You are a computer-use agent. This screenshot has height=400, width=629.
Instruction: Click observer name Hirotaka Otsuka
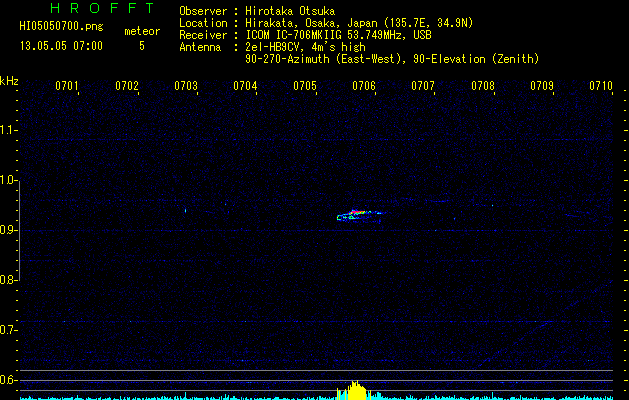pos(290,11)
